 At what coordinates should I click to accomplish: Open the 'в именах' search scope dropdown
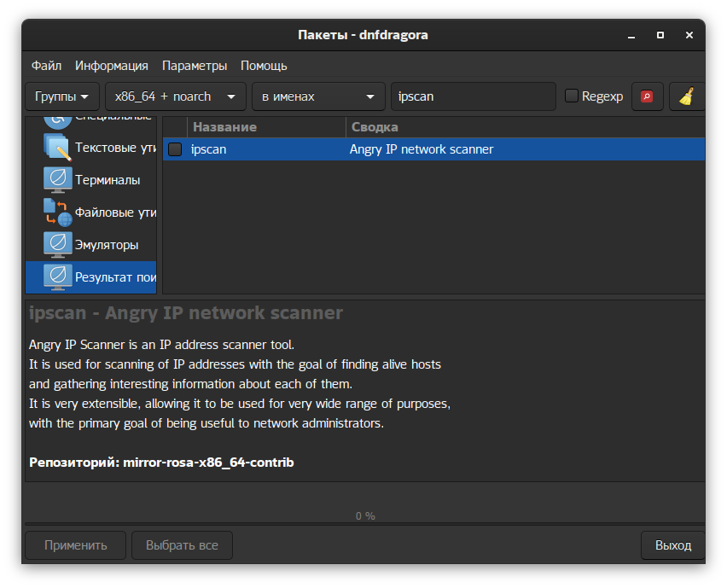coord(318,96)
